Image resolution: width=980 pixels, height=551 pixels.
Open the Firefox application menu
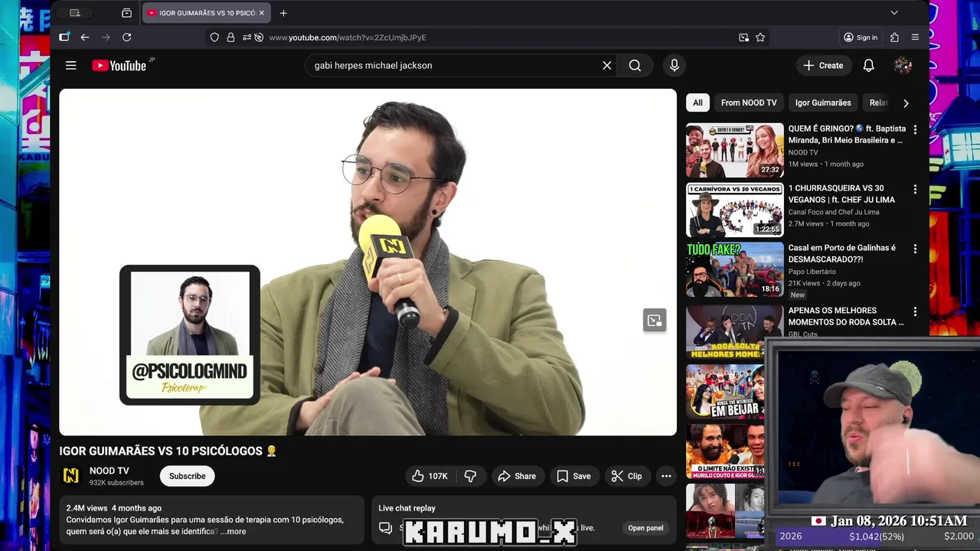point(915,37)
